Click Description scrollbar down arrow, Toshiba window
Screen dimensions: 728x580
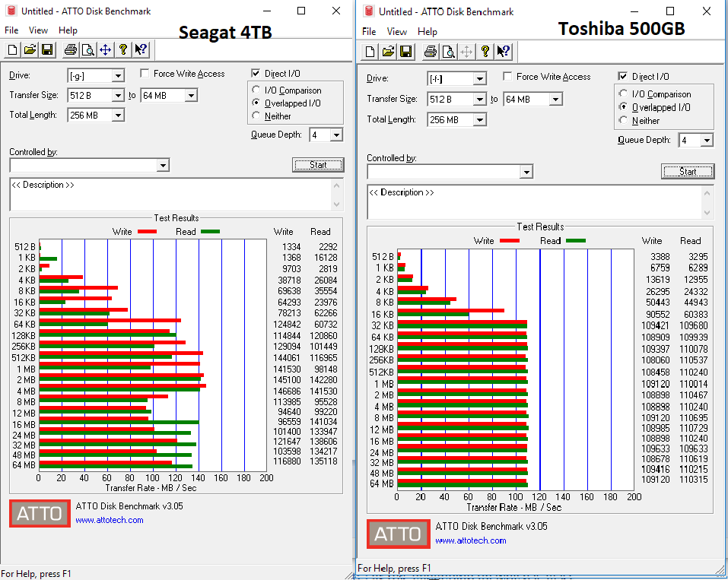click(x=707, y=213)
